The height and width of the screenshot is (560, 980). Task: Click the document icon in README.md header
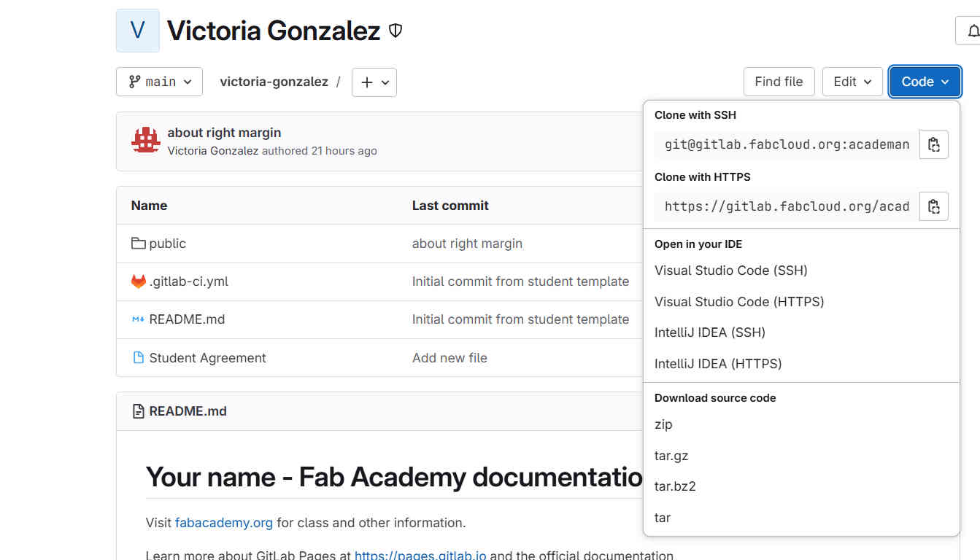tap(138, 411)
